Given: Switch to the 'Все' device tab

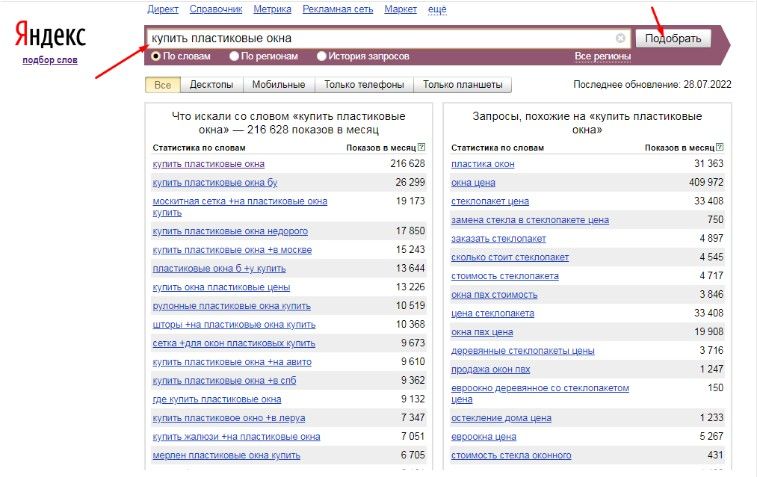Looking at the screenshot, I should (163, 84).
